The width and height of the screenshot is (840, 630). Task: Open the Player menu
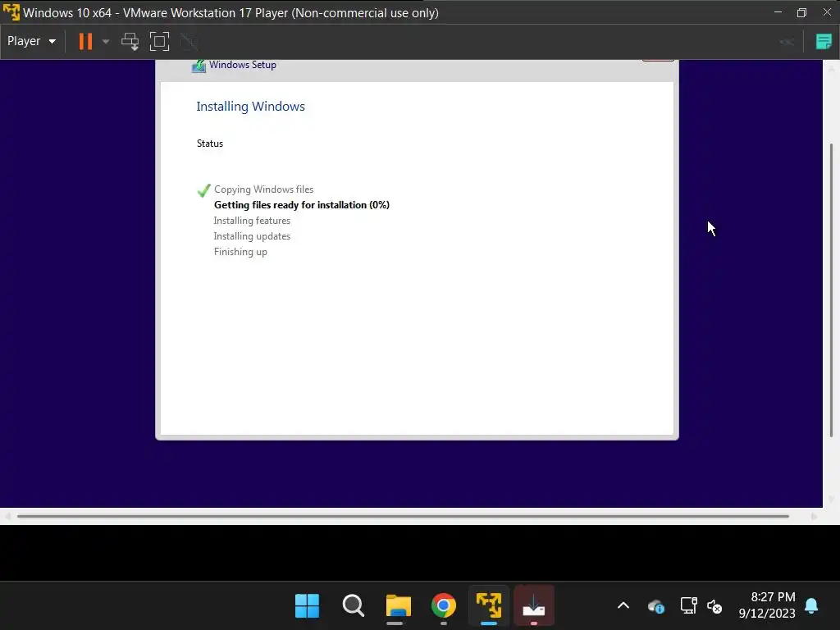[31, 41]
